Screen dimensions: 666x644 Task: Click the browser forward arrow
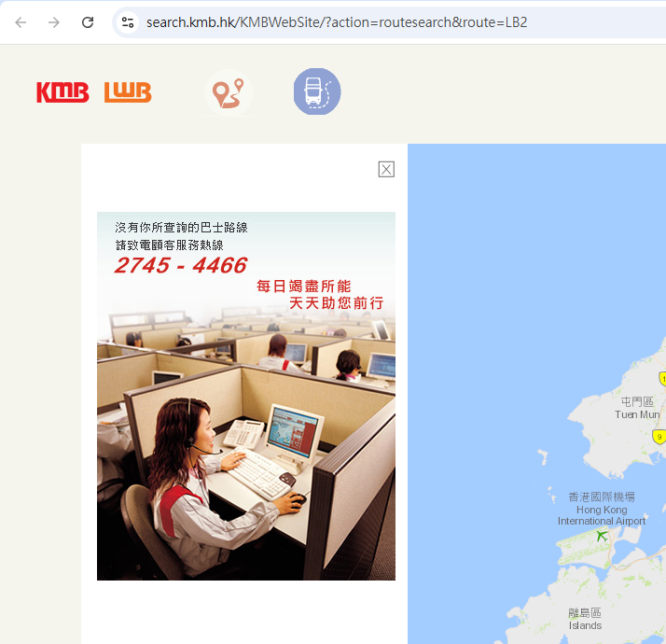[x=54, y=21]
